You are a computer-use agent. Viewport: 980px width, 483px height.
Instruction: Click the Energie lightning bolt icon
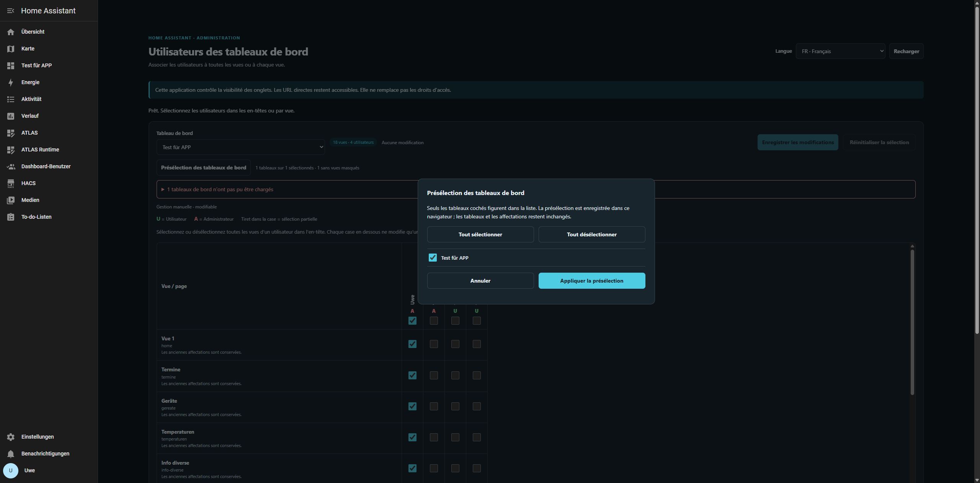pos(11,82)
